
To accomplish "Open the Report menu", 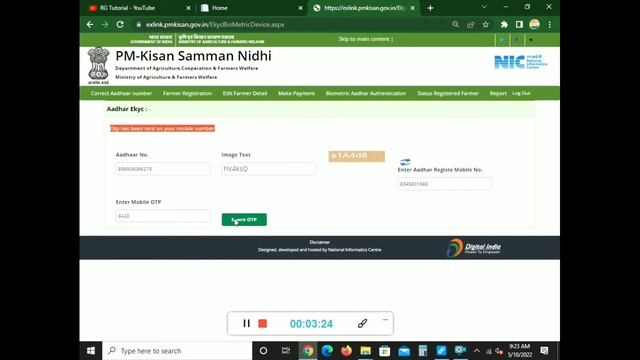I will point(498,93).
